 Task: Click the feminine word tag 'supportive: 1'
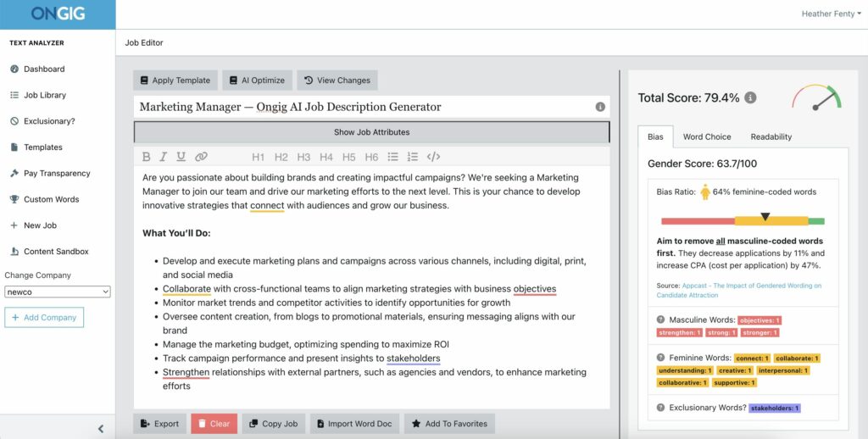point(735,382)
